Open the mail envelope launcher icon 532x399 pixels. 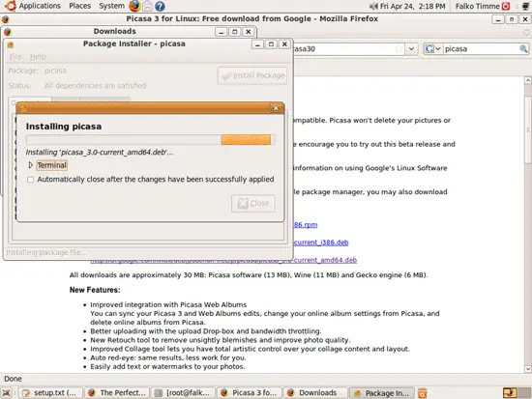(x=147, y=6)
